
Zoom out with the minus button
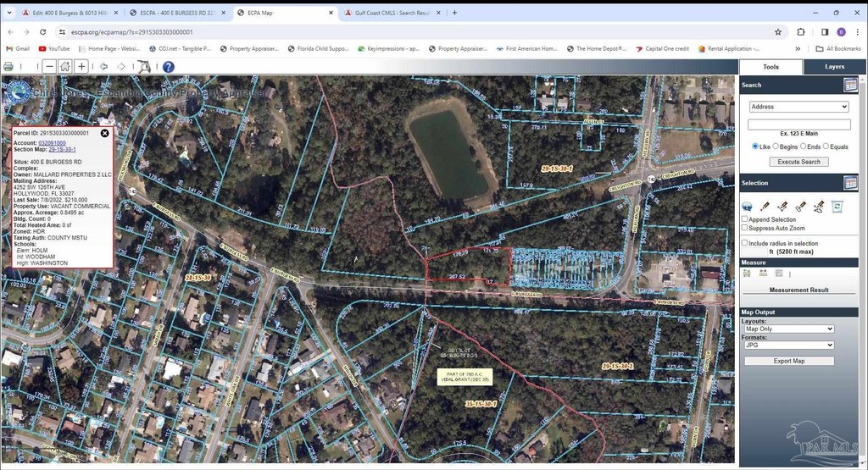[x=50, y=66]
